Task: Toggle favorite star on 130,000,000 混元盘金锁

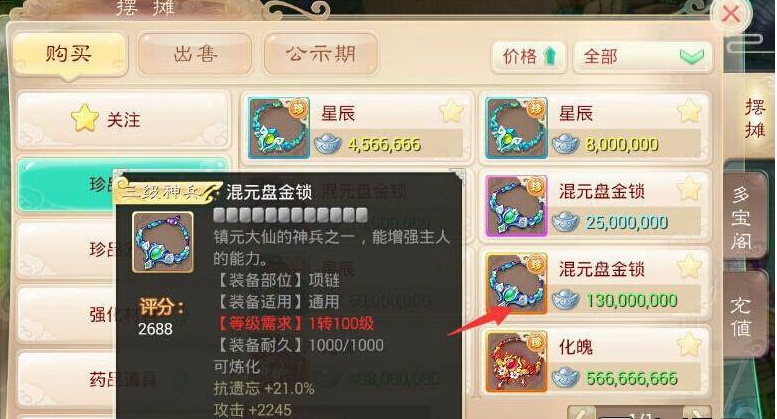Action: pos(689,267)
